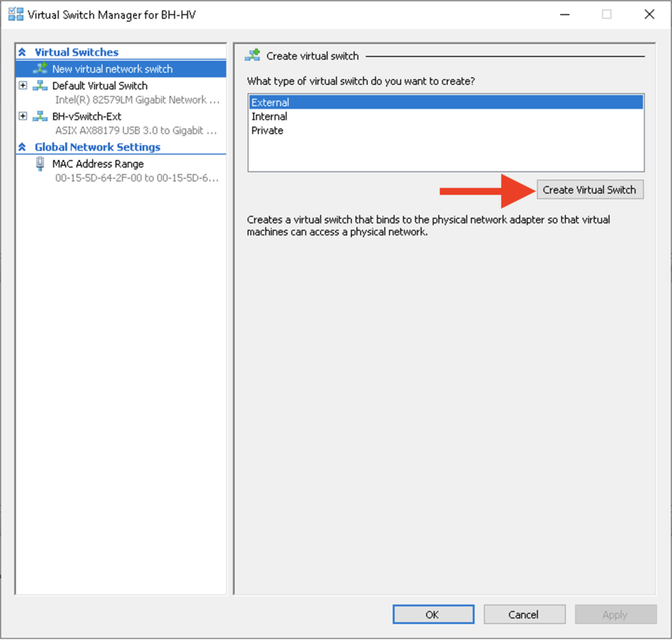Click the 00-15-5D-64-2F-00 MAC range text
672x640 pixels.
click(x=137, y=178)
